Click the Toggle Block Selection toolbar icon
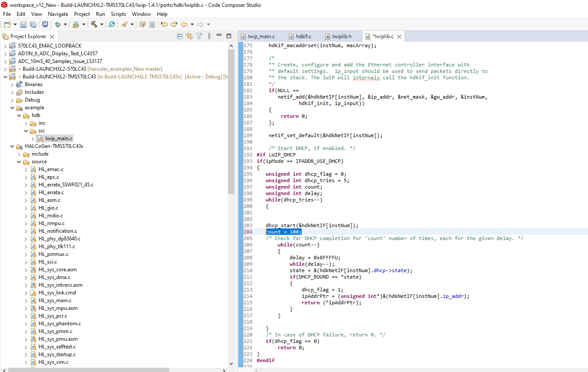Screen dimensions: 588x372 coord(152,24)
